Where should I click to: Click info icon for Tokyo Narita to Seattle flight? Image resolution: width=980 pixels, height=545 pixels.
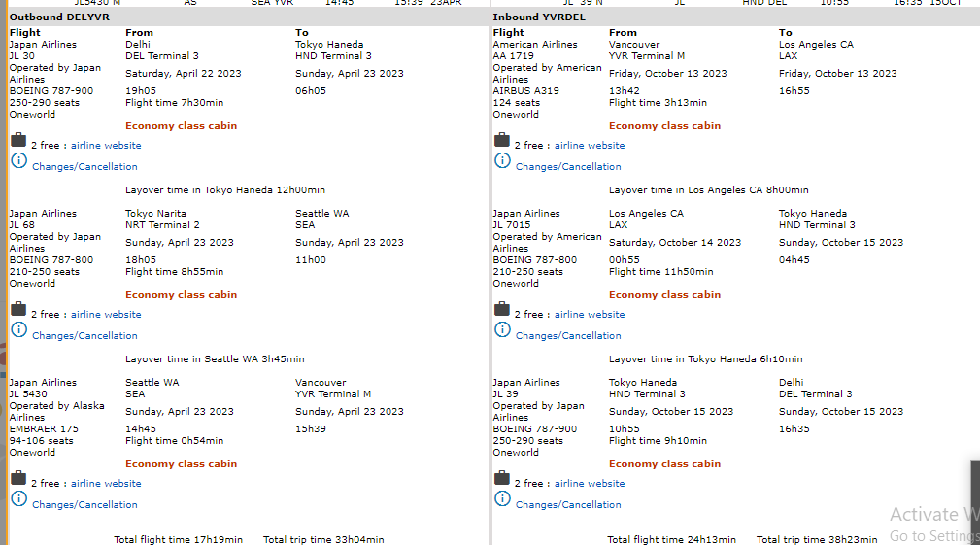18,330
